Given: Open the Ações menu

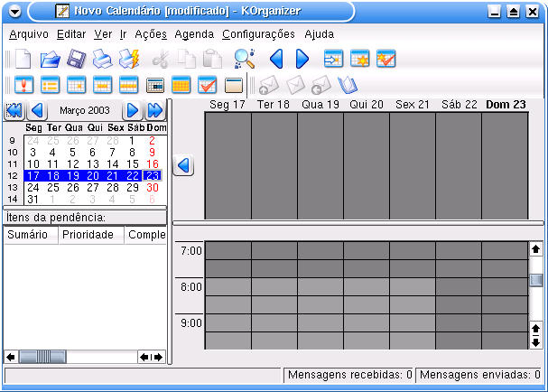Looking at the screenshot, I should [x=151, y=34].
